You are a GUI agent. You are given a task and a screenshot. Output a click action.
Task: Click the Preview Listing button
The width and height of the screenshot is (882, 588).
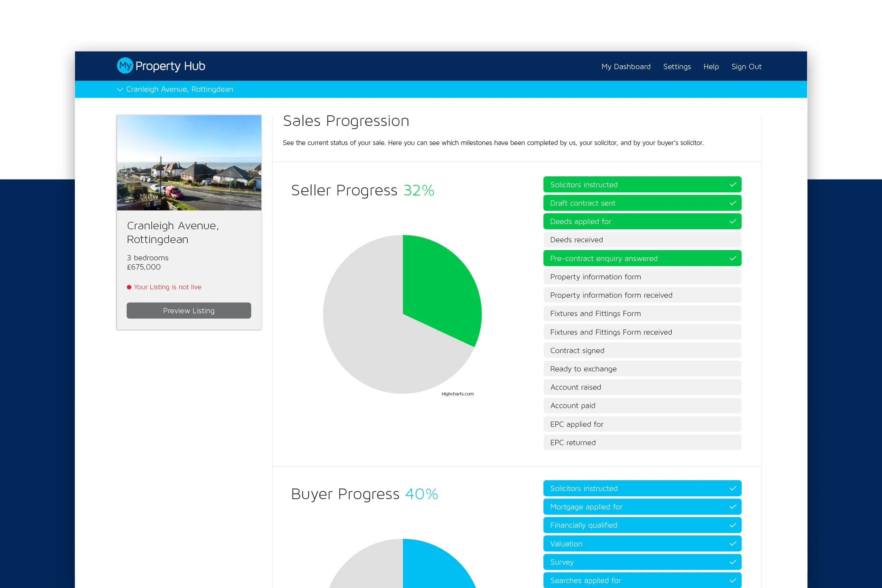tap(189, 310)
